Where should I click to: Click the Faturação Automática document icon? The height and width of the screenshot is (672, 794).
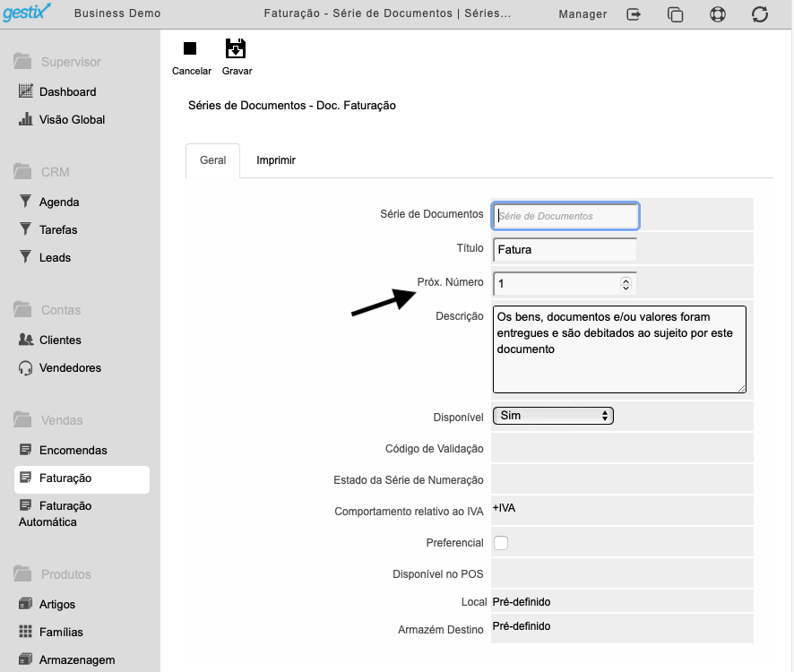[25, 504]
